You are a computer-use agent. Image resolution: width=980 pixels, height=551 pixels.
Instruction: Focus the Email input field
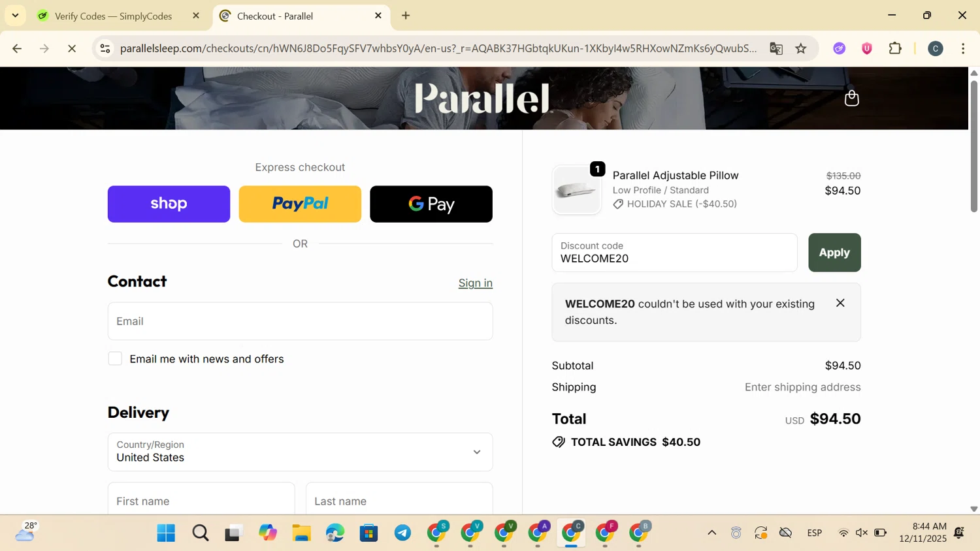point(300,321)
